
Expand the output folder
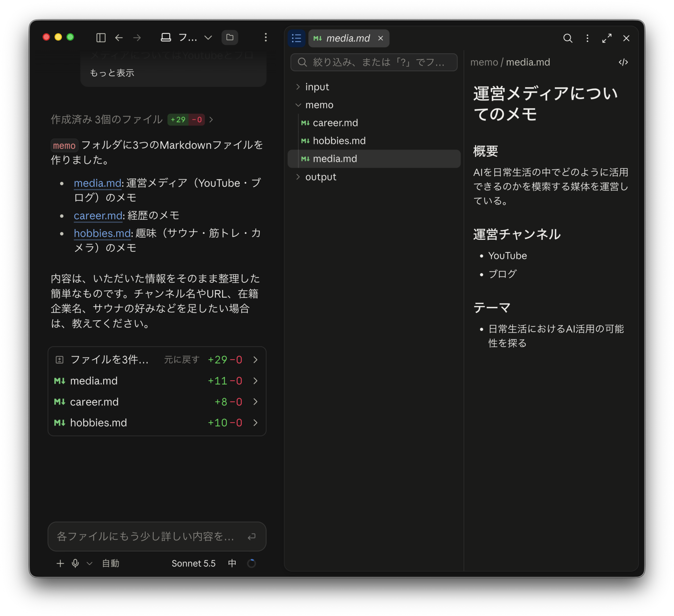click(374, 177)
